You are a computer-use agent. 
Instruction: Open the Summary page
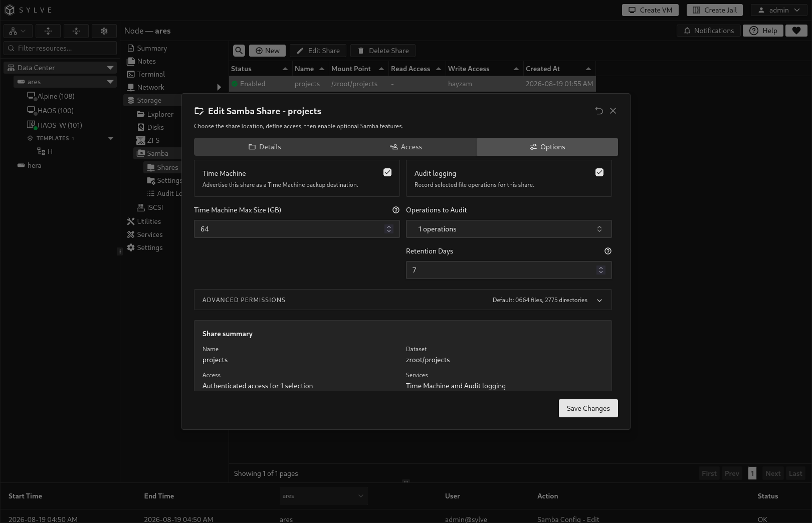tap(147, 48)
